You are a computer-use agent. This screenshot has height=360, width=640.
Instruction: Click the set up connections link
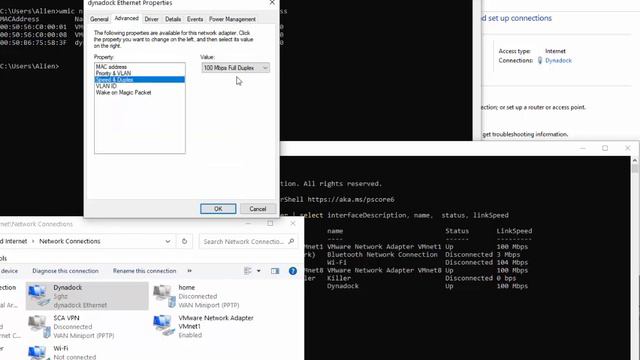(516, 18)
